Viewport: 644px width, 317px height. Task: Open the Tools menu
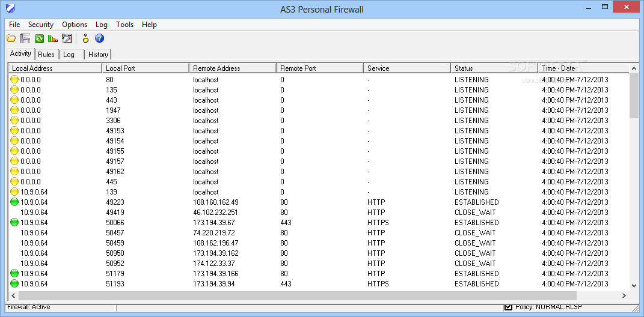coord(125,25)
